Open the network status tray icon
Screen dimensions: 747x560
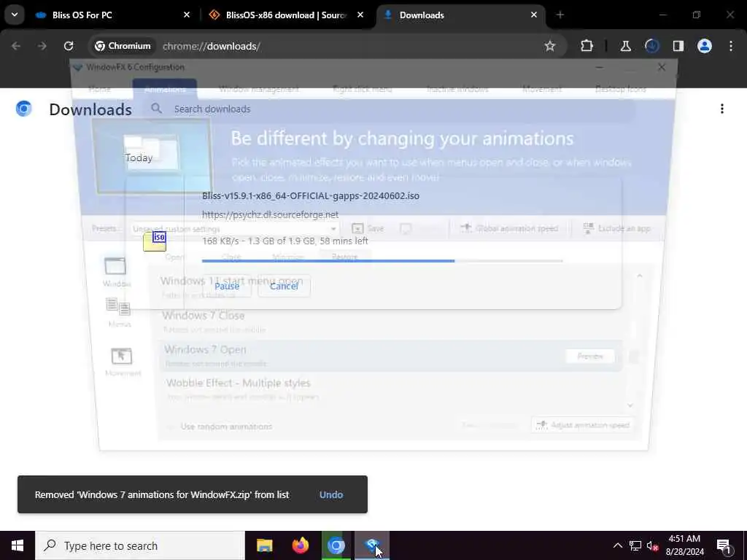coord(635,545)
